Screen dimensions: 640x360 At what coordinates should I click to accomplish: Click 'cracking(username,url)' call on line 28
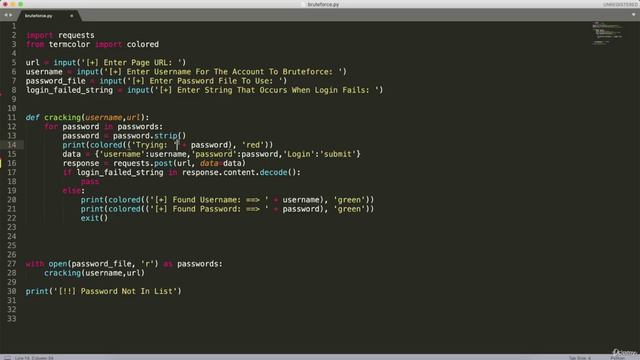click(x=94, y=273)
